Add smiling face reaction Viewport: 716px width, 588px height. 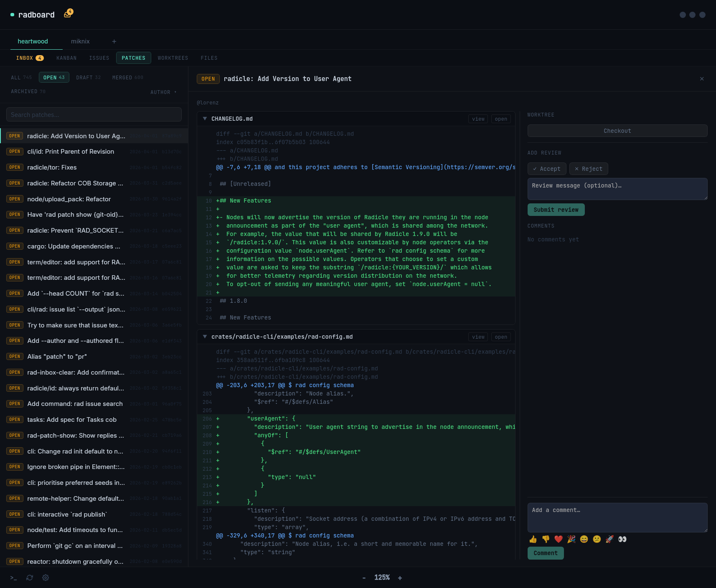point(584,539)
